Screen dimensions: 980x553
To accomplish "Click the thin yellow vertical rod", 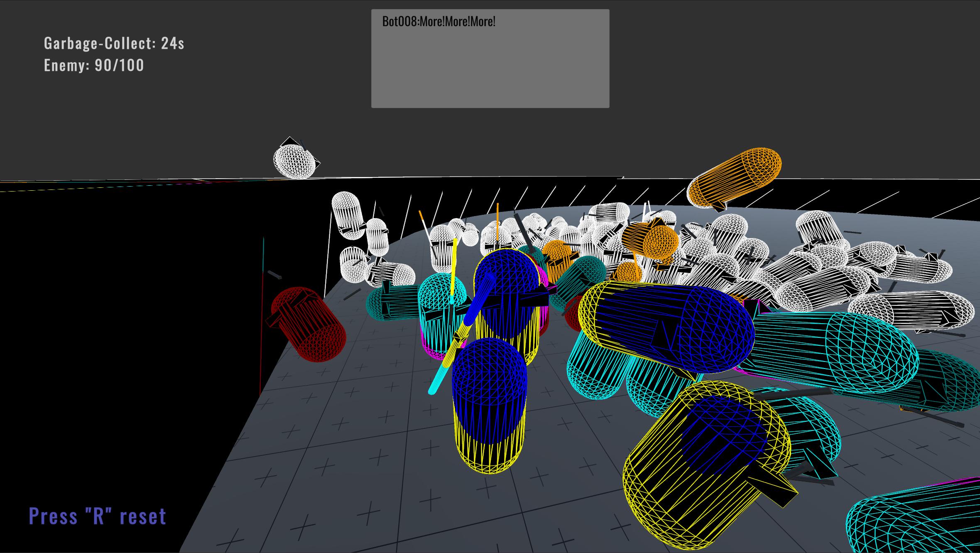I will (454, 266).
